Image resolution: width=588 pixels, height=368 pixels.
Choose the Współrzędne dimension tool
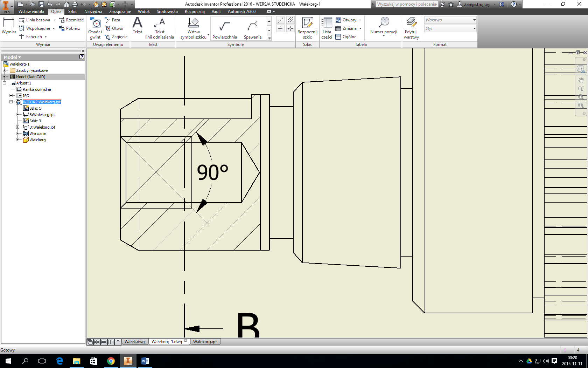pyautogui.click(x=34, y=28)
